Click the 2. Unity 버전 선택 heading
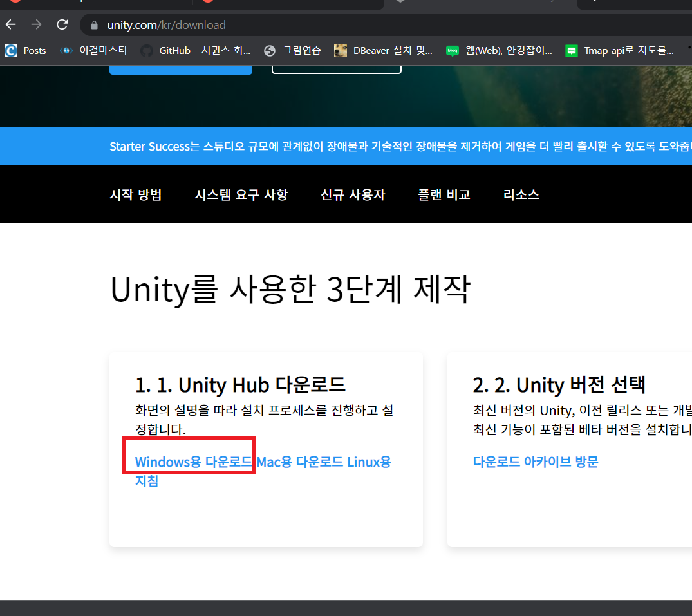 point(559,385)
